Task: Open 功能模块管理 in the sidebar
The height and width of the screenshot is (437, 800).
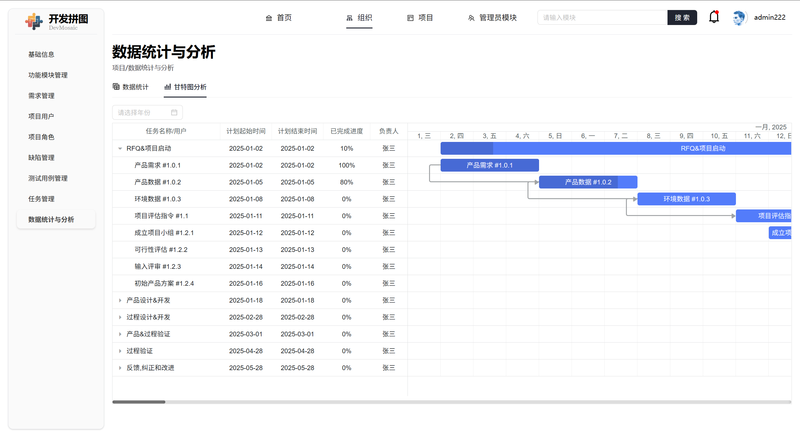Action: pos(48,75)
